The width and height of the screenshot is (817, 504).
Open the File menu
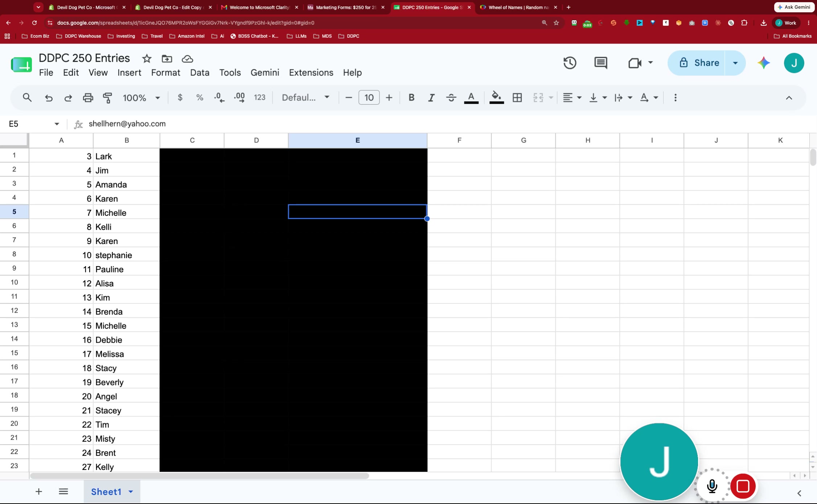46,73
